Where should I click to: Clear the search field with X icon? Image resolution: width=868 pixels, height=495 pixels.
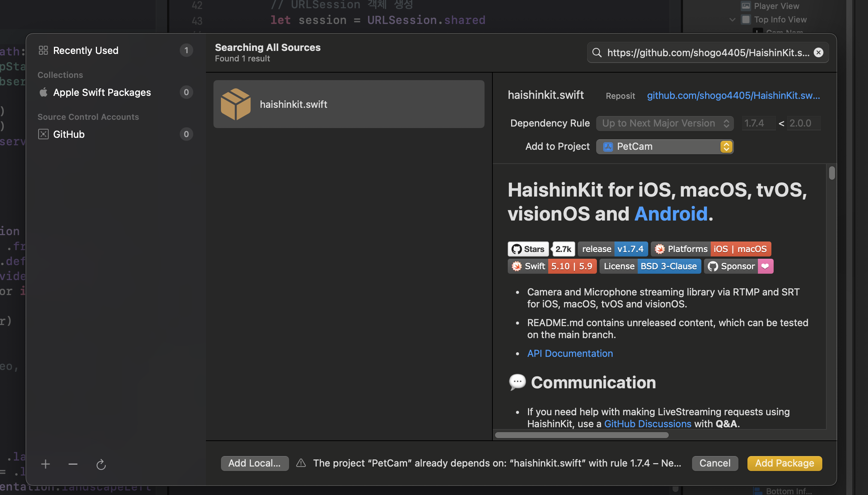[x=819, y=52]
